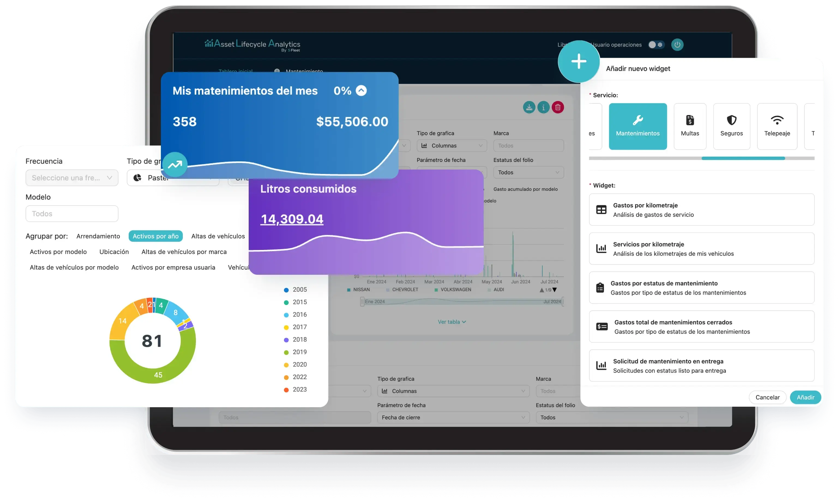This screenshot has height=504, width=839.
Task: Choose Gastos total de mantenimientos cerrados option
Action: [701, 327]
